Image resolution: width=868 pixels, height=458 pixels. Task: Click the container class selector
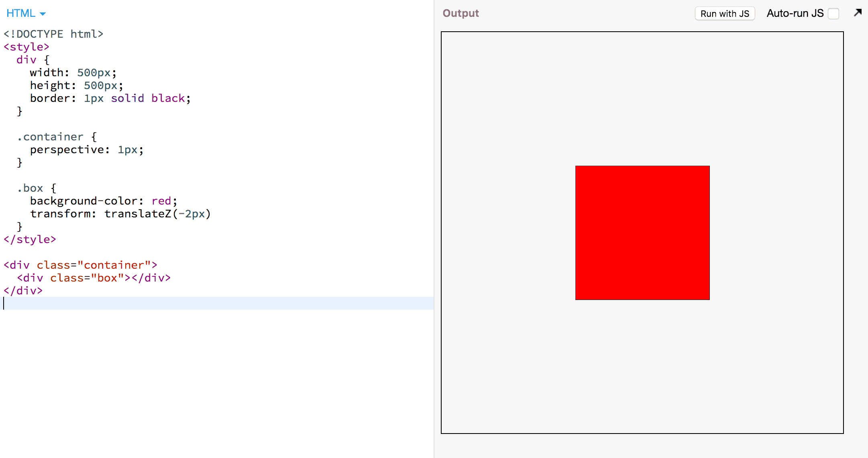point(49,136)
